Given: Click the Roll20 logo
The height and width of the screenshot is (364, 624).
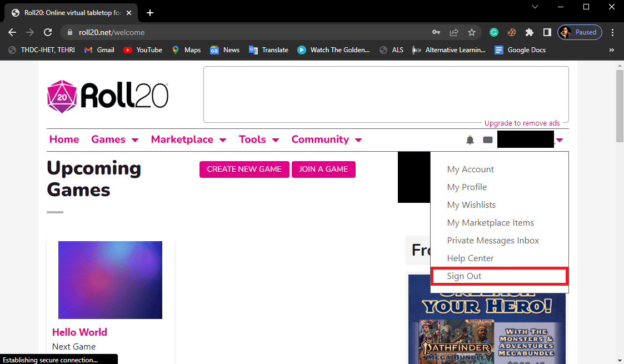Looking at the screenshot, I should point(107,96).
